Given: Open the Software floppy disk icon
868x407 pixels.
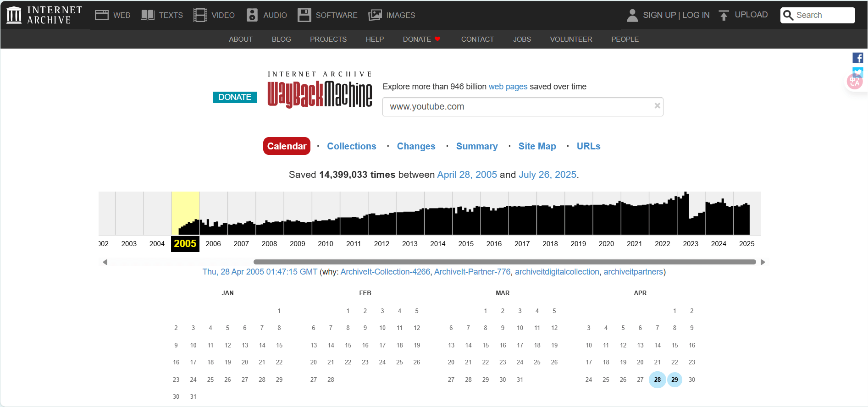Looking at the screenshot, I should [x=304, y=15].
